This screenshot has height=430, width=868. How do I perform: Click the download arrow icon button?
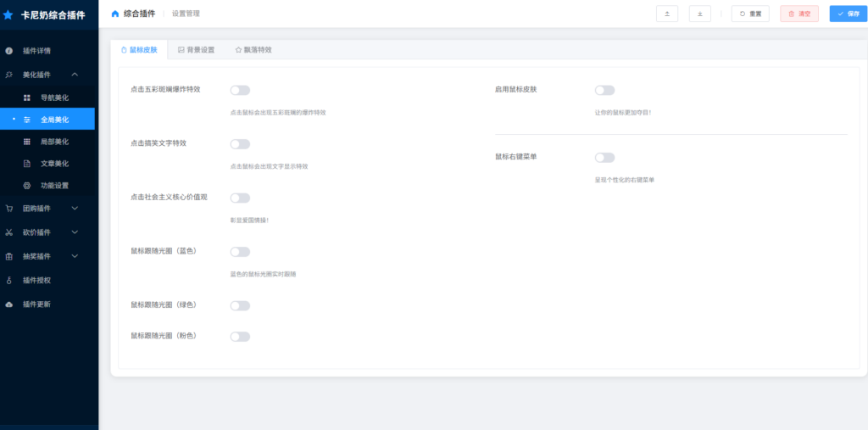[699, 14]
